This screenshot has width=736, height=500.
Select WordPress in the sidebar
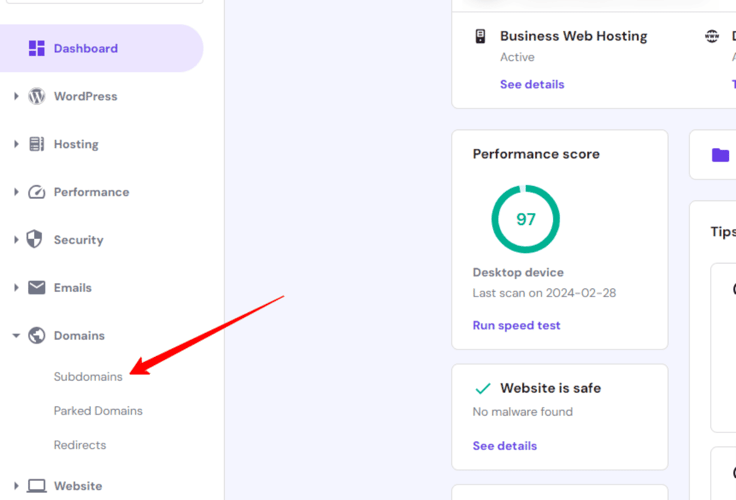click(x=85, y=96)
